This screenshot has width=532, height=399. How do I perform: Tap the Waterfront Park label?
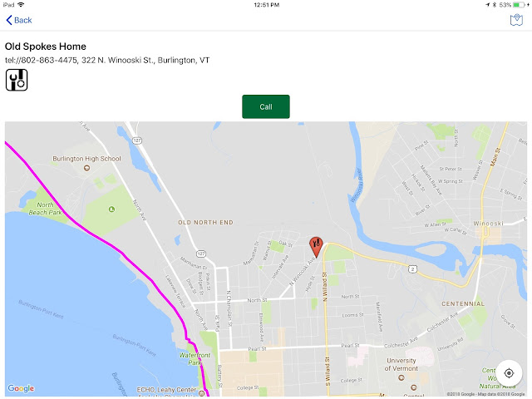click(195, 358)
